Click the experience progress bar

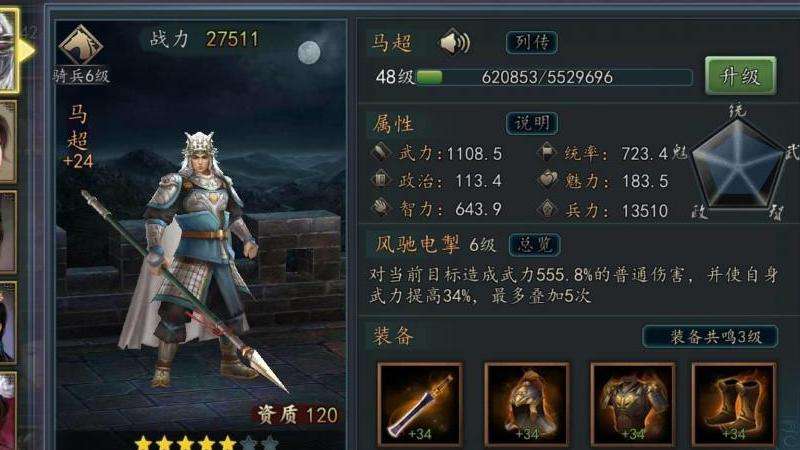point(555,78)
